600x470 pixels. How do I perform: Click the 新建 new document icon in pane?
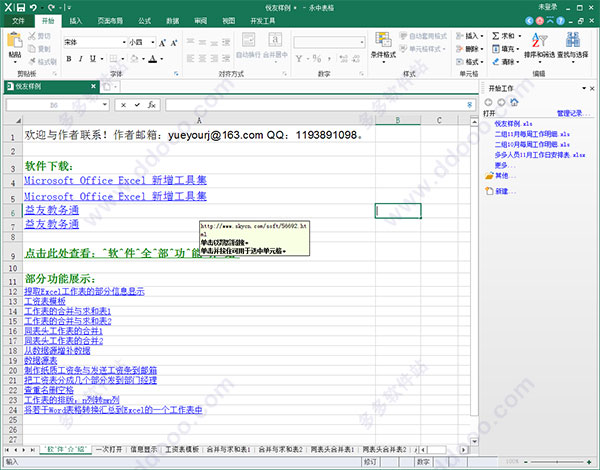pos(489,191)
